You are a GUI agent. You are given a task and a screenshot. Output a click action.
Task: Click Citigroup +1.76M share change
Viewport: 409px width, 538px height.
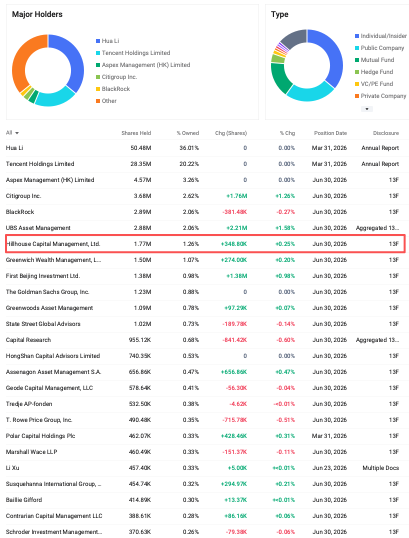[x=236, y=196]
